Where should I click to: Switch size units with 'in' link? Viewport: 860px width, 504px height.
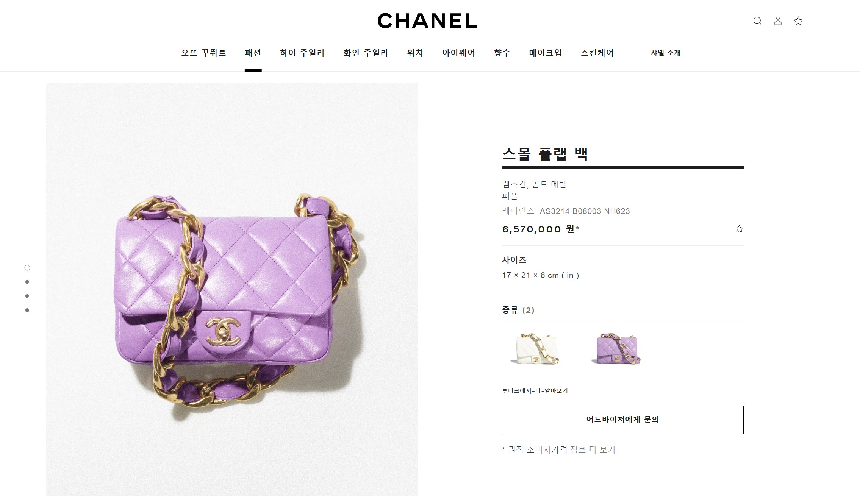[570, 276]
